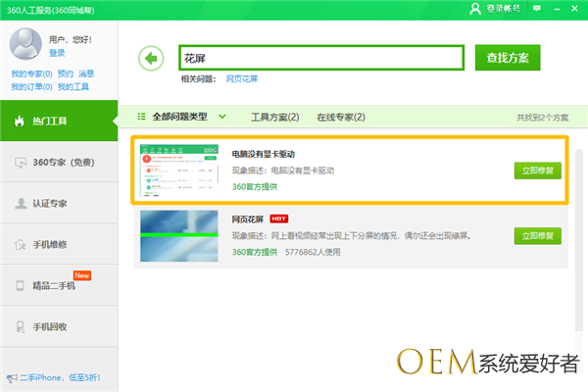The width and height of the screenshot is (588, 392).
Task: Click the 精品二手机 phone icon
Action: [19, 285]
